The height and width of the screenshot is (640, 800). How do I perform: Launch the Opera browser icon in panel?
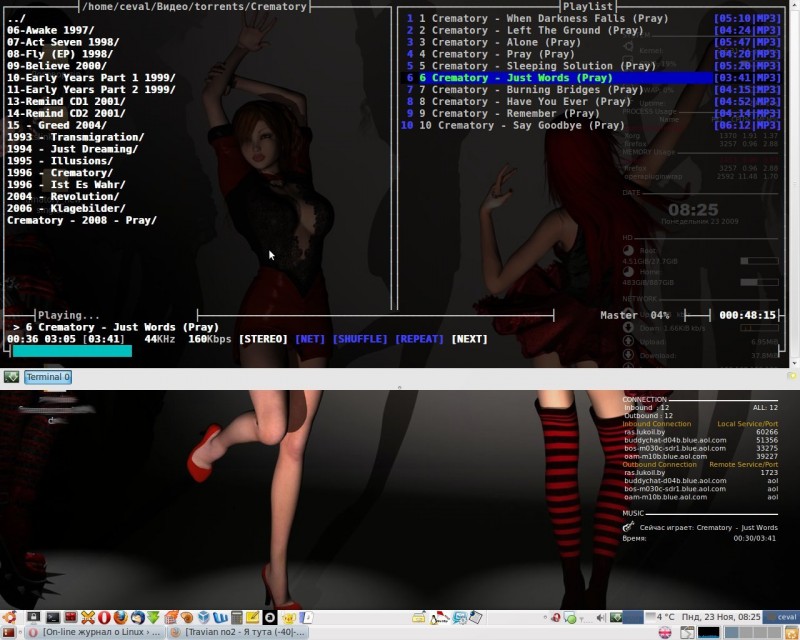click(104, 618)
